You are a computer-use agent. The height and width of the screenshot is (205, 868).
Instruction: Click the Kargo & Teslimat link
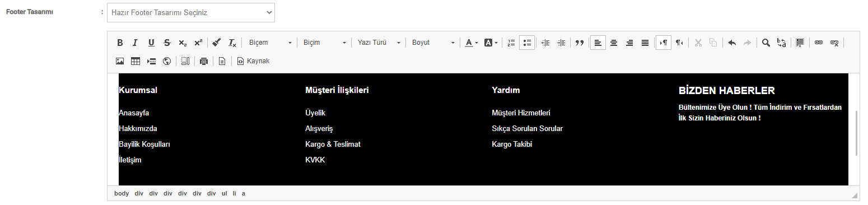point(333,144)
